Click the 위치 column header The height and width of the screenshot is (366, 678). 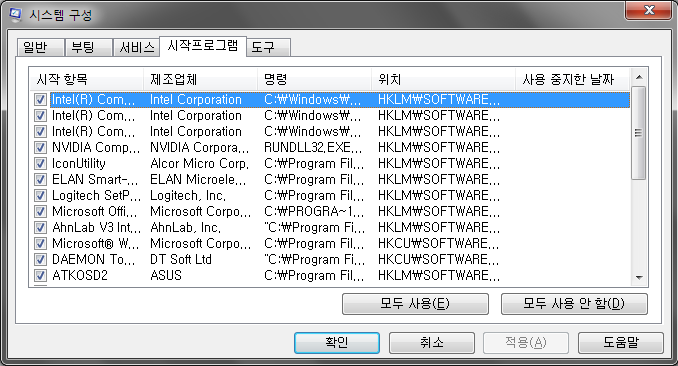(x=443, y=79)
